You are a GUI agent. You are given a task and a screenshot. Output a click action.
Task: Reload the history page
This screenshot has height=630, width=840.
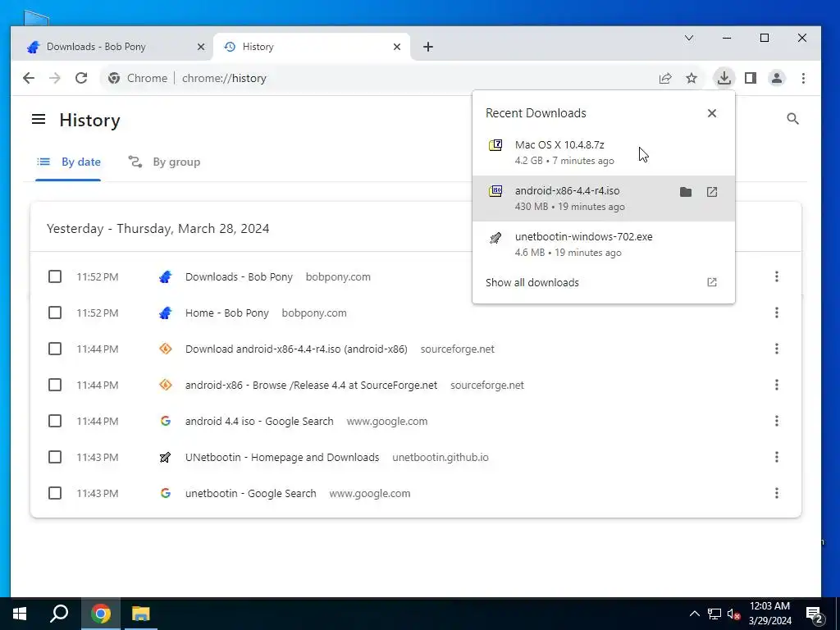[81, 78]
